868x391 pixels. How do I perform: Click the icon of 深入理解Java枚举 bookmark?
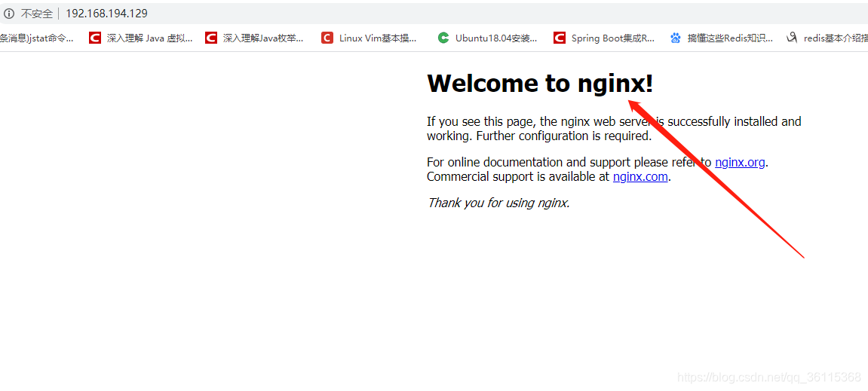(x=211, y=38)
